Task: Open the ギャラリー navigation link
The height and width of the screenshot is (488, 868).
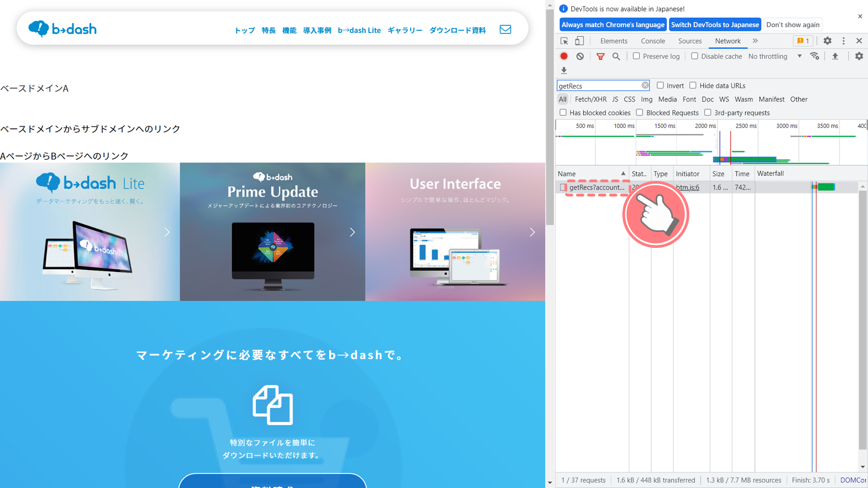Action: (x=405, y=30)
